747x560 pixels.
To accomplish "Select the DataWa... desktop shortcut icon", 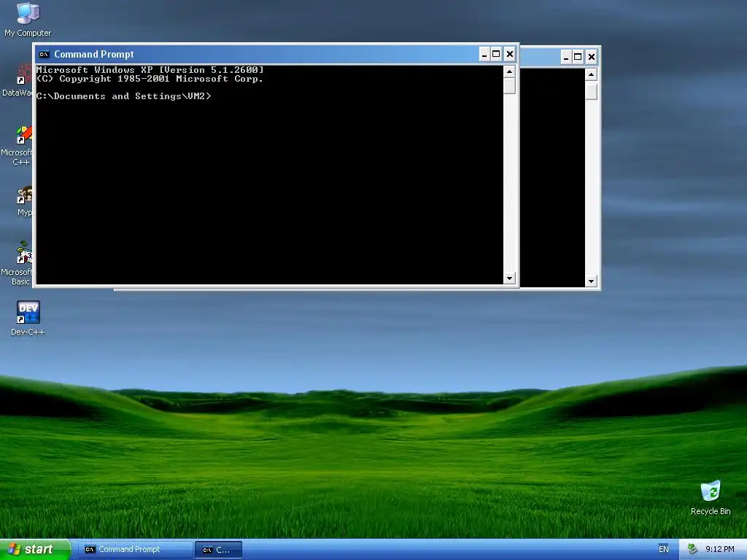I will coord(24,74).
